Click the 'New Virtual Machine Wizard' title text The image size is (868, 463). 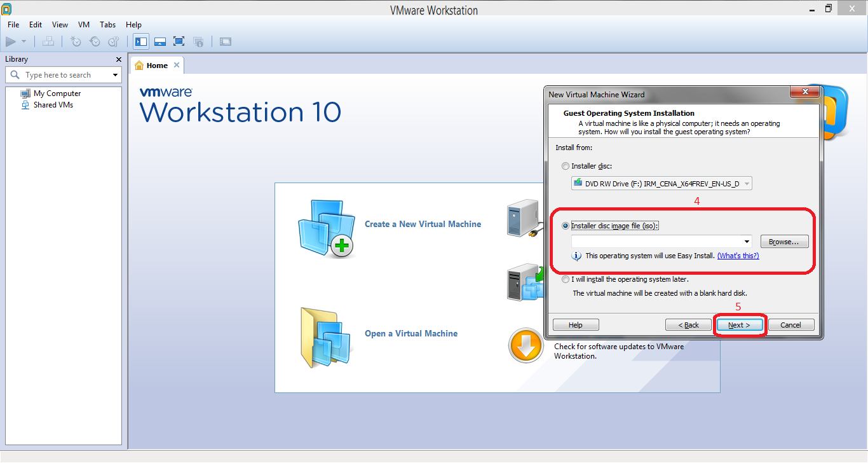pos(597,94)
